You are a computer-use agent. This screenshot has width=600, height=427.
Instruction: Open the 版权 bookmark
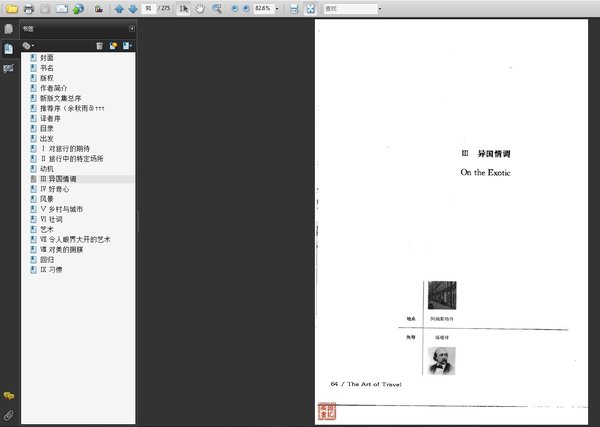pyautogui.click(x=46, y=78)
